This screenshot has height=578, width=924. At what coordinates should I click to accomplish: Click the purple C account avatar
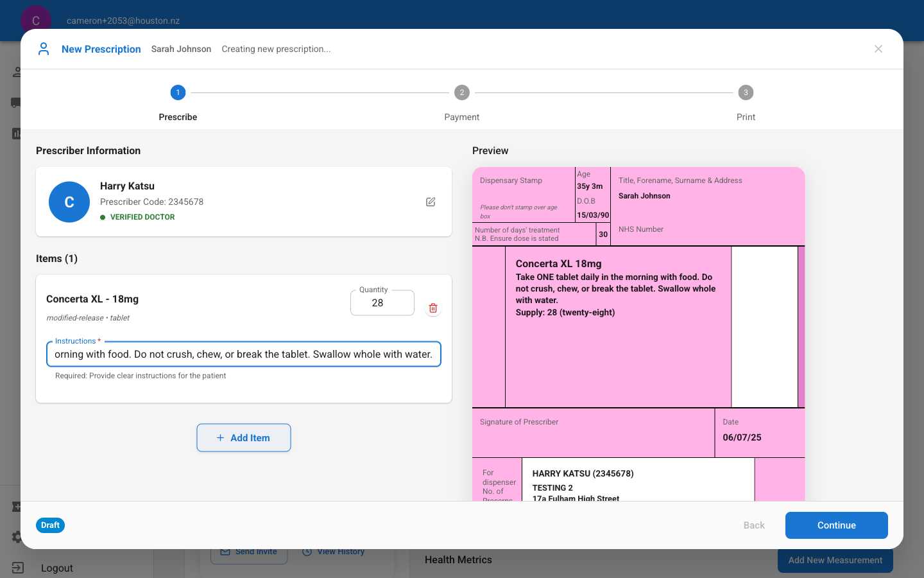(36, 21)
